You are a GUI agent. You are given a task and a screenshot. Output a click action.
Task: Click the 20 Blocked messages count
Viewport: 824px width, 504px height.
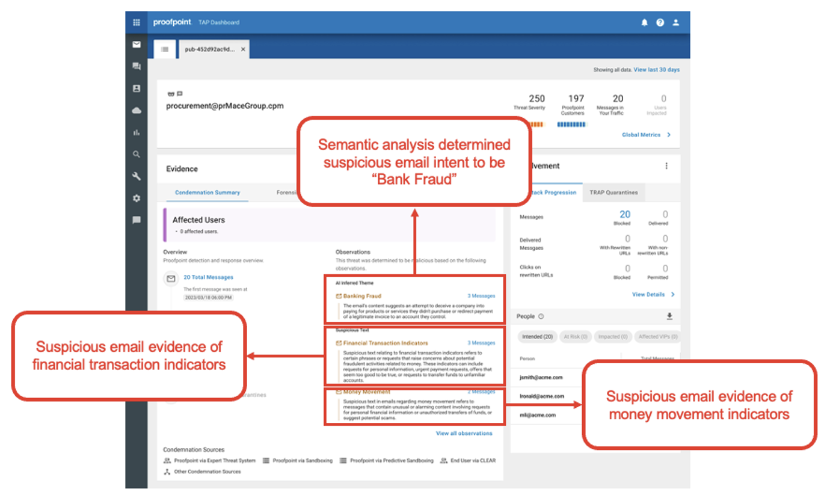click(x=624, y=214)
